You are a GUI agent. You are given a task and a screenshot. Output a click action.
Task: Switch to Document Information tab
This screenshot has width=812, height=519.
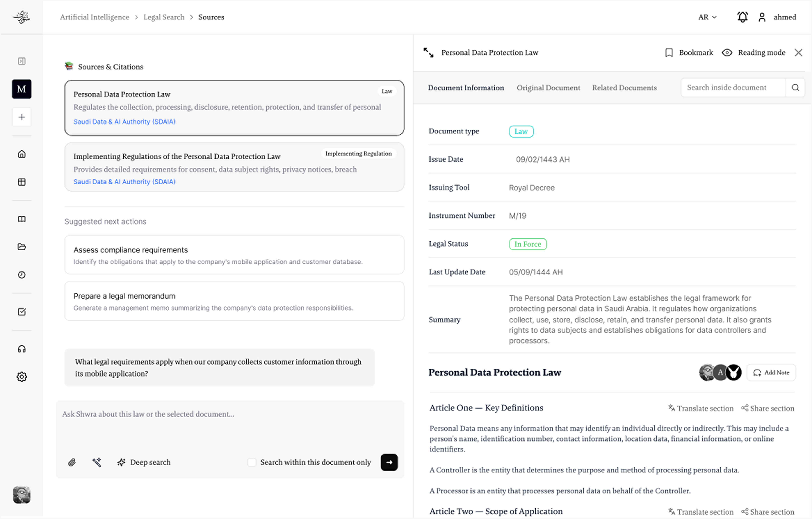coord(466,88)
